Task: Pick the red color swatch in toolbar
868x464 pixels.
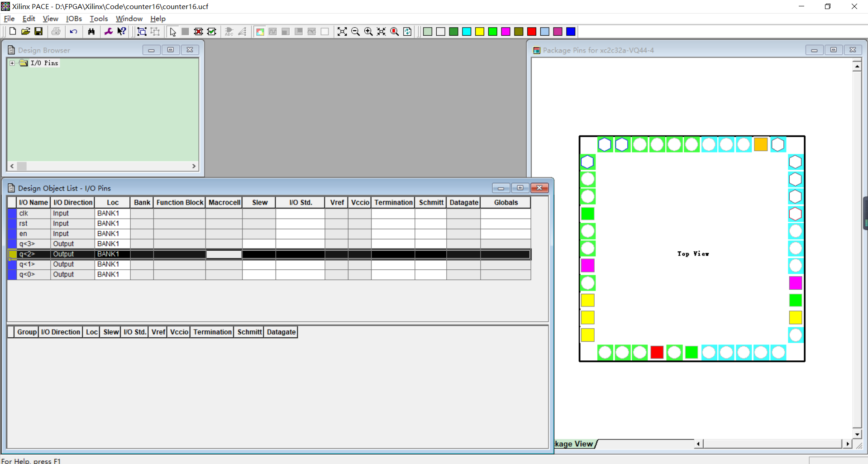Action: pos(532,31)
